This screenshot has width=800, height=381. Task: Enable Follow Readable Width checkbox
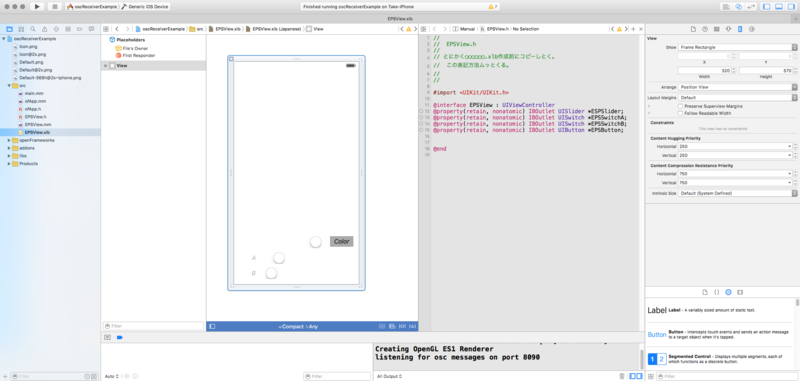680,113
